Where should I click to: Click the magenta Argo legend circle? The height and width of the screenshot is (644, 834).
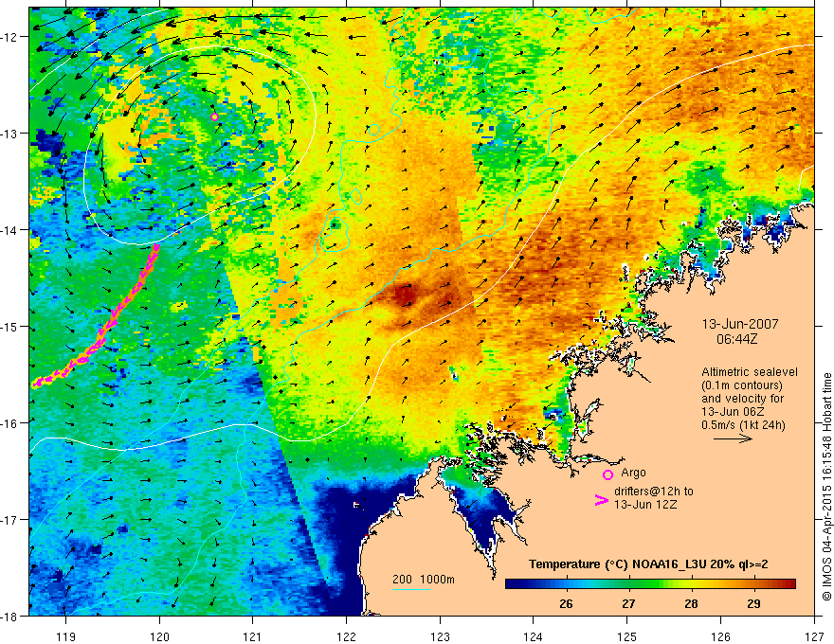click(x=607, y=474)
